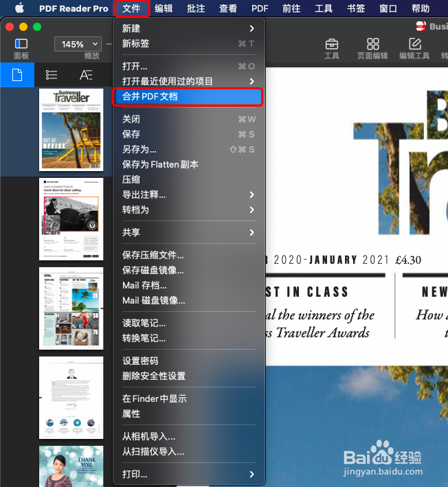Open the PDF menu
The image size is (448, 487).
click(x=260, y=8)
